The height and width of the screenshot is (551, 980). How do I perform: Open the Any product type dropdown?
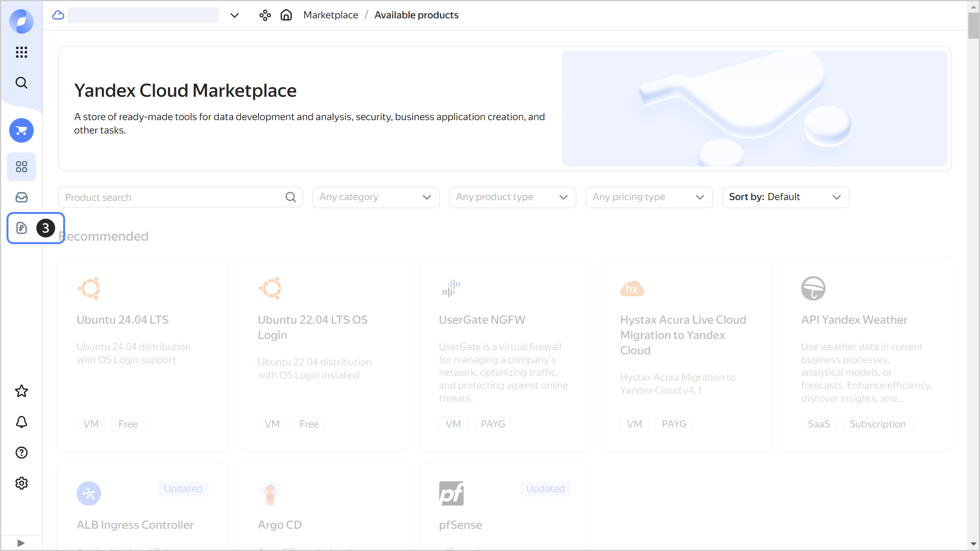[512, 197]
